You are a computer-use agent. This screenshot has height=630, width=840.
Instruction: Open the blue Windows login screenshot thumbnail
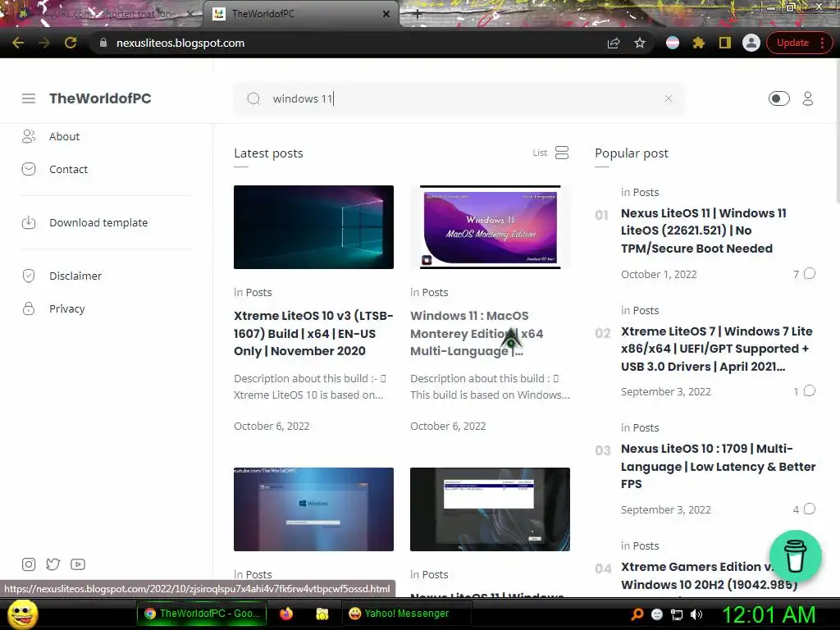313,509
